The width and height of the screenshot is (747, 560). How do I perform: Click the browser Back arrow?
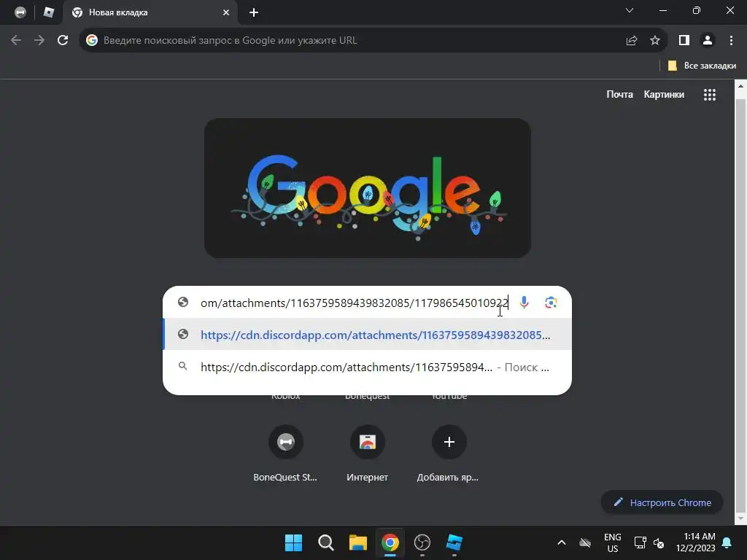16,41
